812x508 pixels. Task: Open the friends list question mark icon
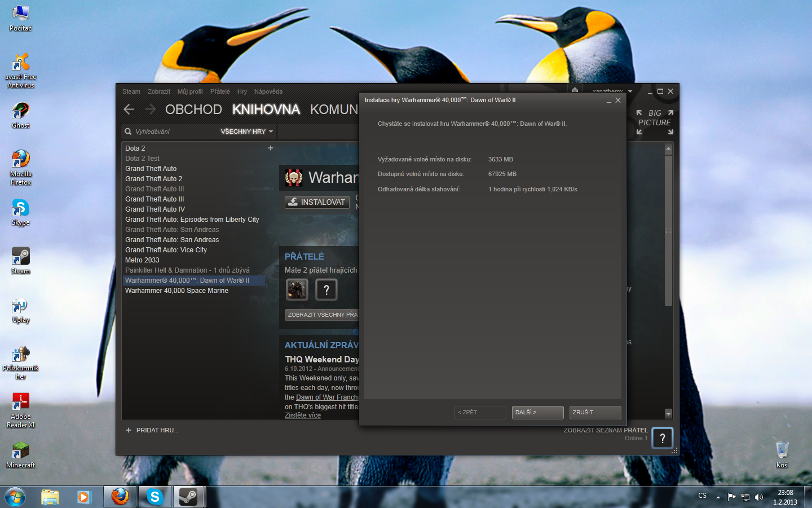(x=663, y=438)
